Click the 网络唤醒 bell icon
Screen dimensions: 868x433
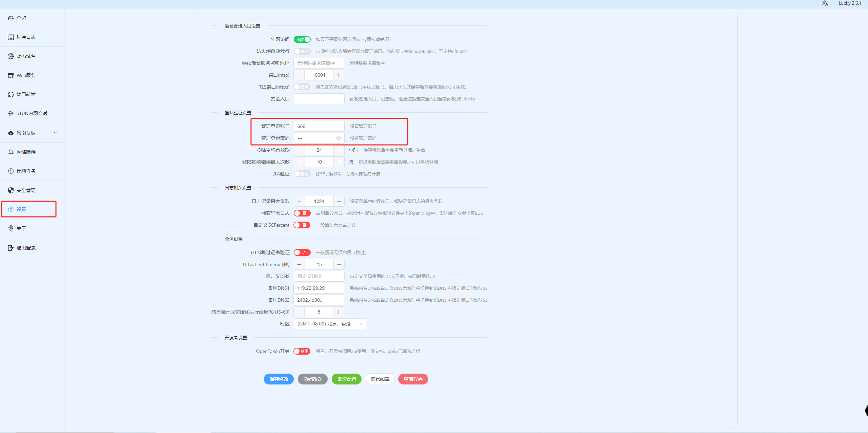click(x=11, y=152)
